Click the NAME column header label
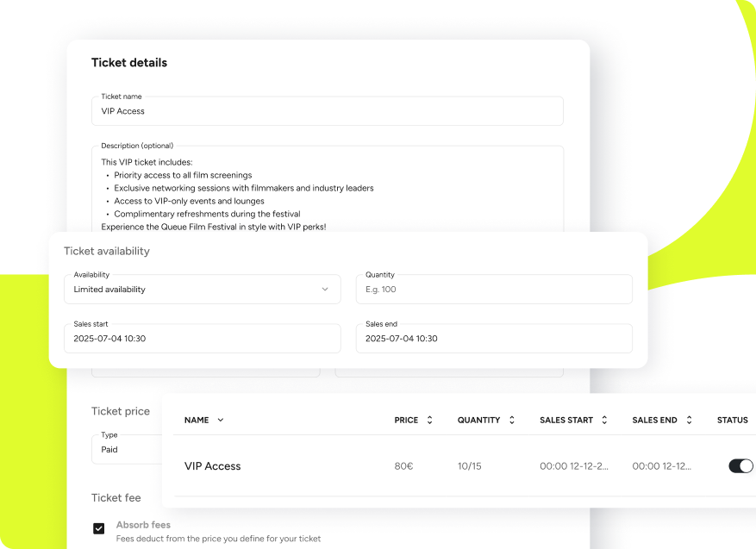This screenshot has width=756, height=549. point(197,420)
